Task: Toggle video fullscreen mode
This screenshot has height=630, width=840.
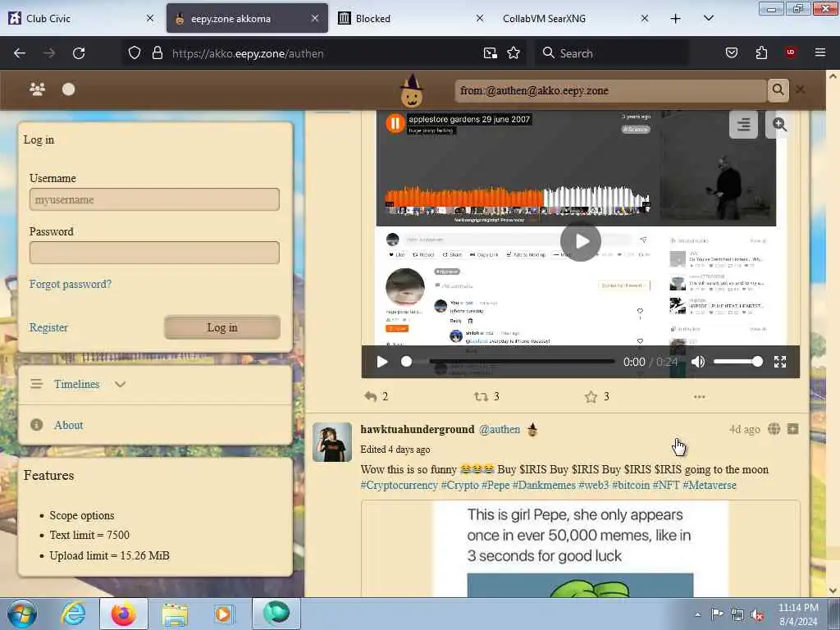Action: 780,362
